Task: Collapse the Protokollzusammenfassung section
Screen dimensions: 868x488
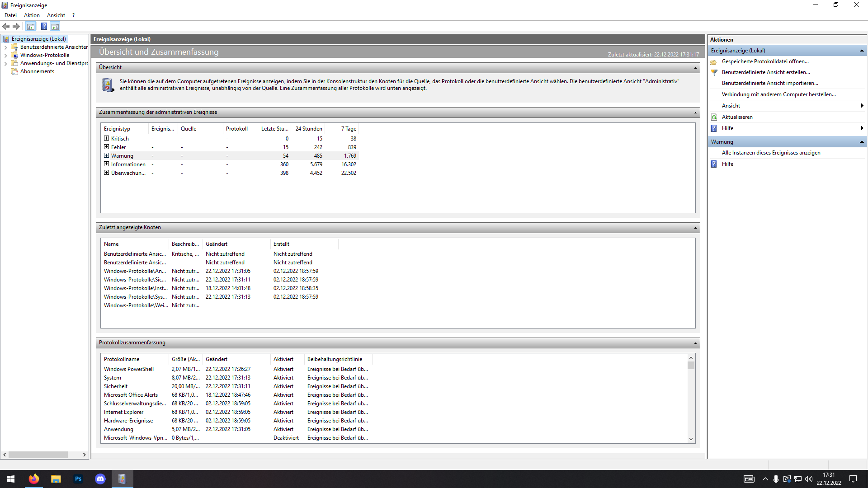Action: [x=695, y=343]
